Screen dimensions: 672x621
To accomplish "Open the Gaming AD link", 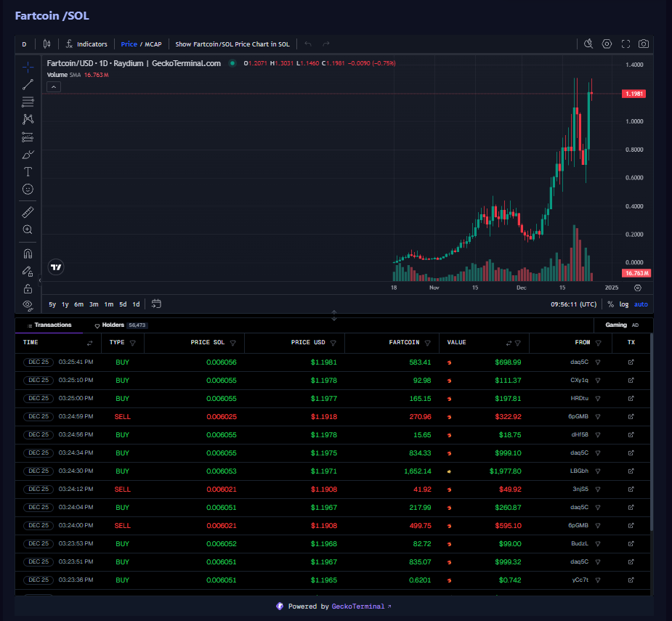I will click(x=622, y=325).
